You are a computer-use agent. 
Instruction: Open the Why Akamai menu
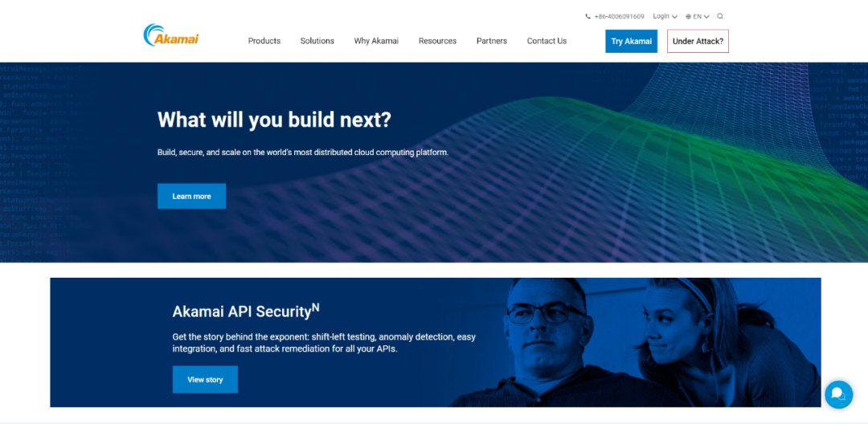pos(376,41)
